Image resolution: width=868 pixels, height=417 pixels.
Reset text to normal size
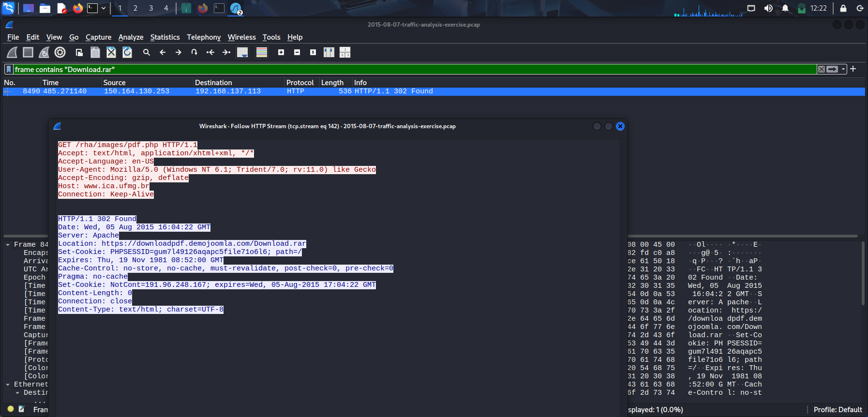pyautogui.click(x=313, y=52)
